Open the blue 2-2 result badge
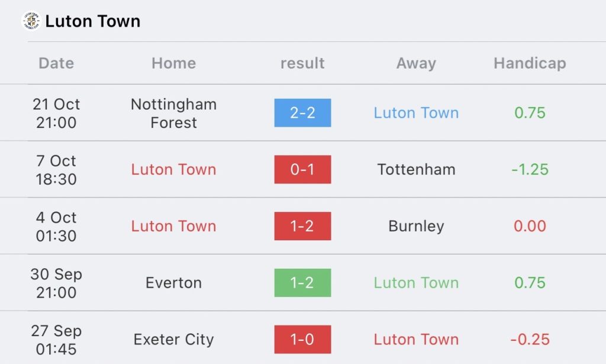The image size is (606, 364). click(302, 113)
